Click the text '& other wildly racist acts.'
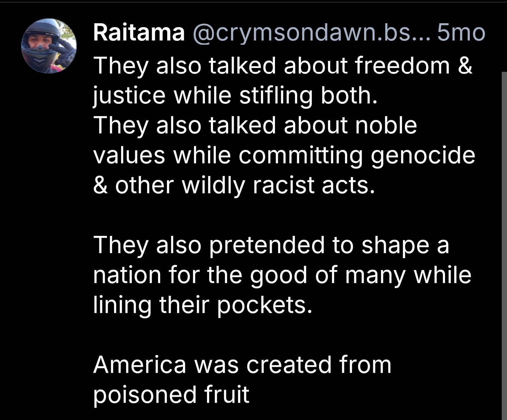The height and width of the screenshot is (420, 507). (234, 185)
